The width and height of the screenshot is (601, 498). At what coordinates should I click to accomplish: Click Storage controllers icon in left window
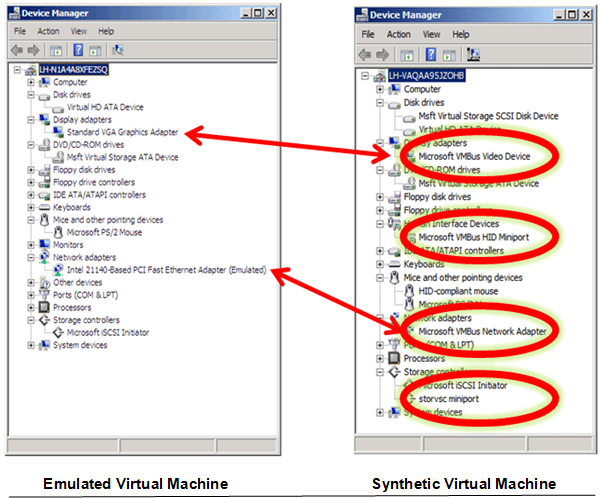pos(44,320)
